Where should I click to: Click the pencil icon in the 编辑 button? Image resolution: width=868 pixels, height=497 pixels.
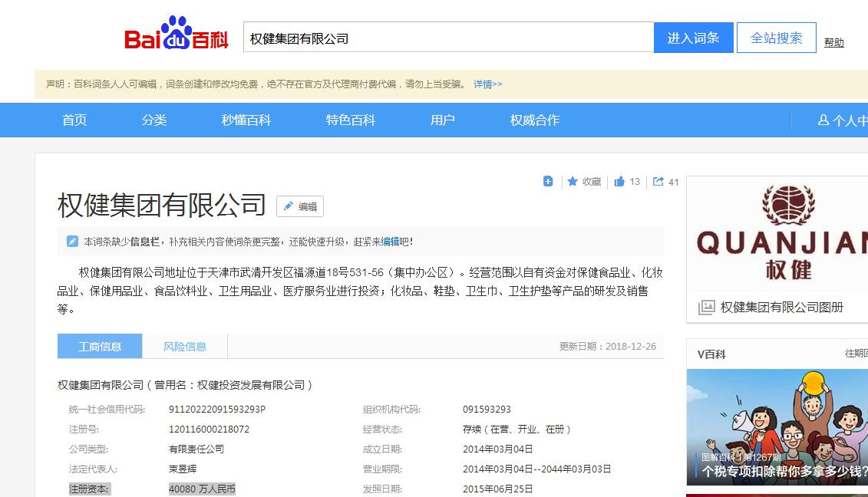[x=289, y=206]
